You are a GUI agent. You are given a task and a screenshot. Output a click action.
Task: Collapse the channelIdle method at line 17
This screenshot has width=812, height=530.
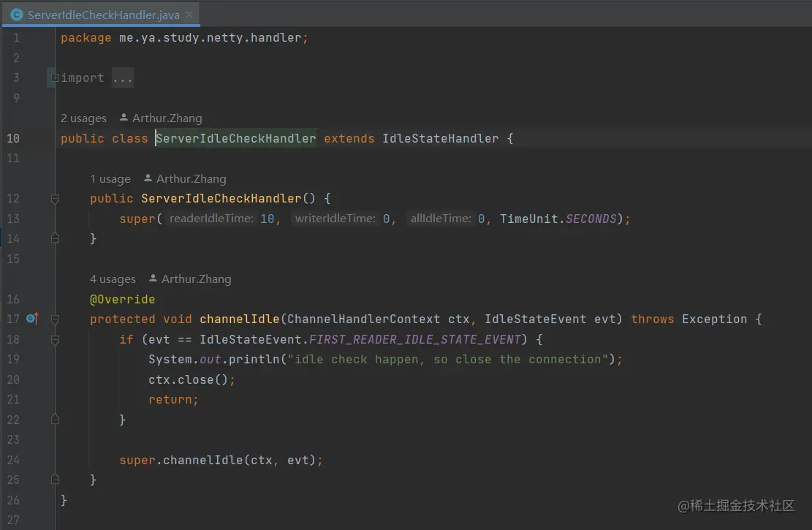click(55, 319)
